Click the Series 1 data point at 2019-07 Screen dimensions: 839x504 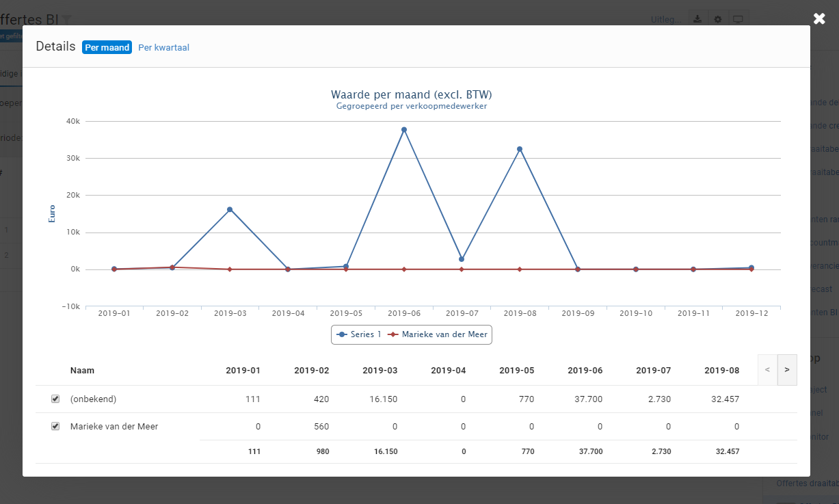[x=462, y=259]
